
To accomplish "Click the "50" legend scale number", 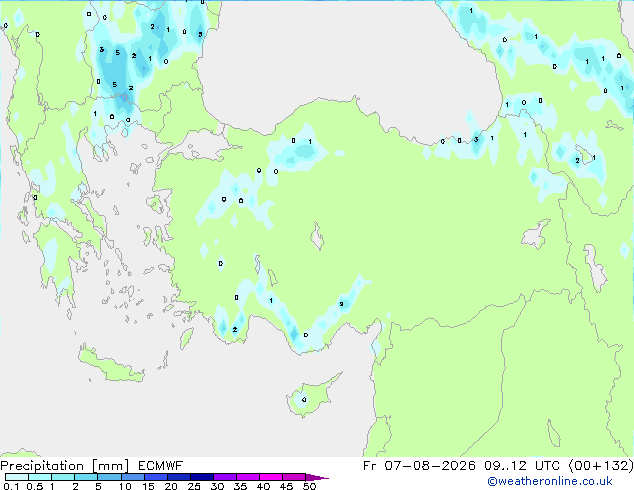I will click(x=309, y=486).
